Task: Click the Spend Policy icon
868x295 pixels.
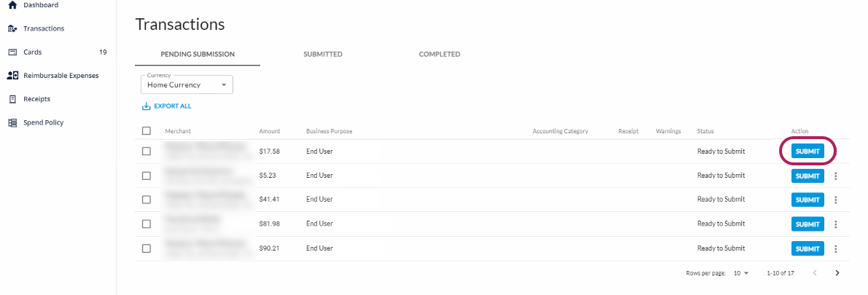Action: click(x=12, y=122)
